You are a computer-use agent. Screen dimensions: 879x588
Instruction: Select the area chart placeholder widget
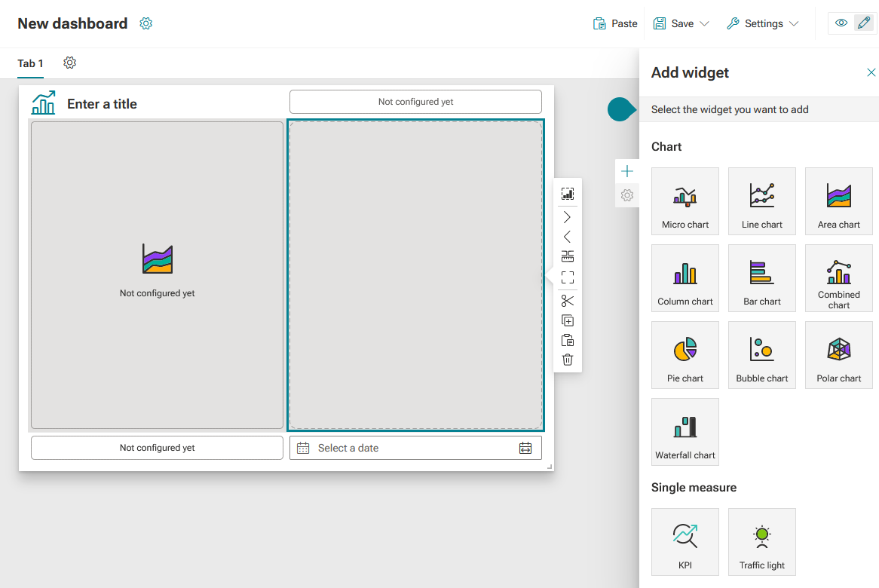(x=157, y=275)
